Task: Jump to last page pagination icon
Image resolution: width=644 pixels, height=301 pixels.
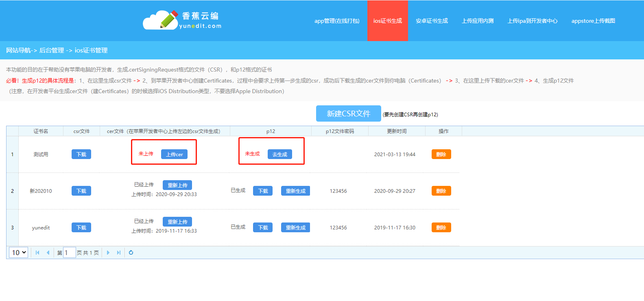Action: coord(119,253)
